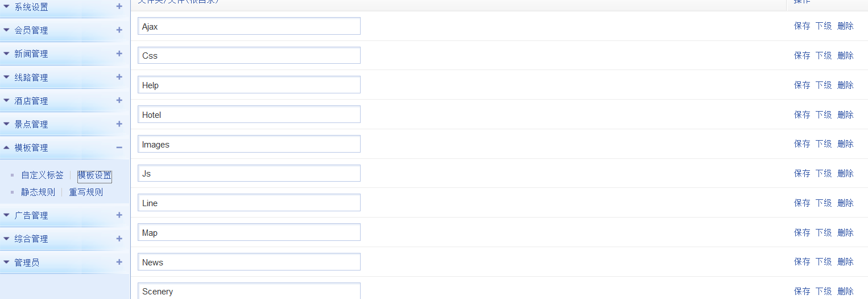This screenshot has width=868, height=299.
Task: Focus the News folder name field
Action: [249, 262]
